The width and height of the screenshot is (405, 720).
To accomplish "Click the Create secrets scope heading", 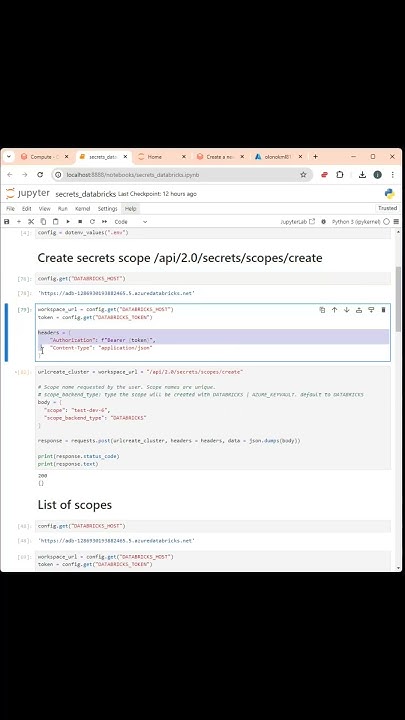I will [180, 258].
